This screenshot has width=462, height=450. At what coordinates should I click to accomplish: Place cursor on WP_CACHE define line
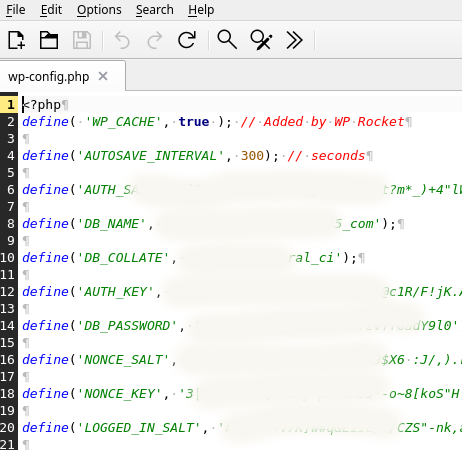(x=217, y=122)
